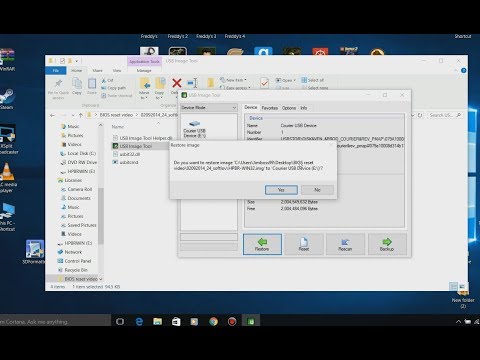Screen dimensions: 480x360
Task: Select Camera Roll in navigation pane
Action: click(76, 189)
